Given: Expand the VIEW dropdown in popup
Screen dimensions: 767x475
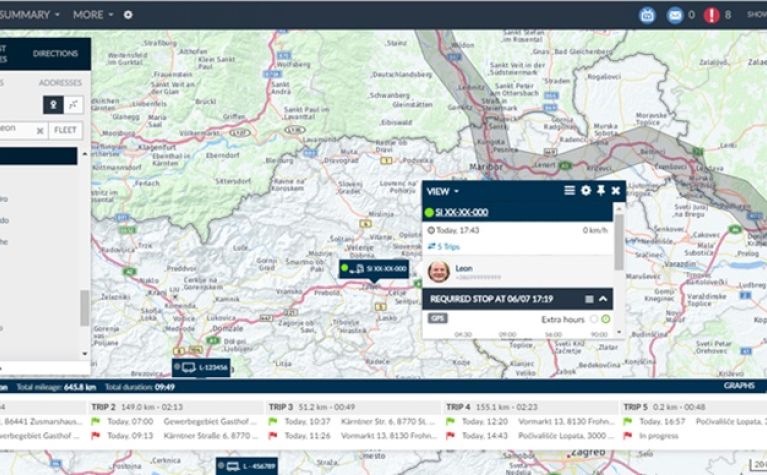Looking at the screenshot, I should pyautogui.click(x=443, y=191).
